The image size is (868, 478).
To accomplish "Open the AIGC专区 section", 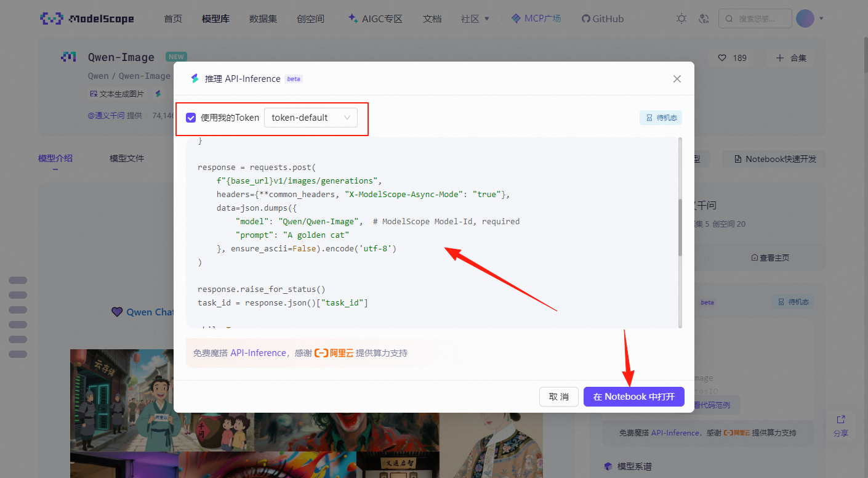I will [x=375, y=18].
